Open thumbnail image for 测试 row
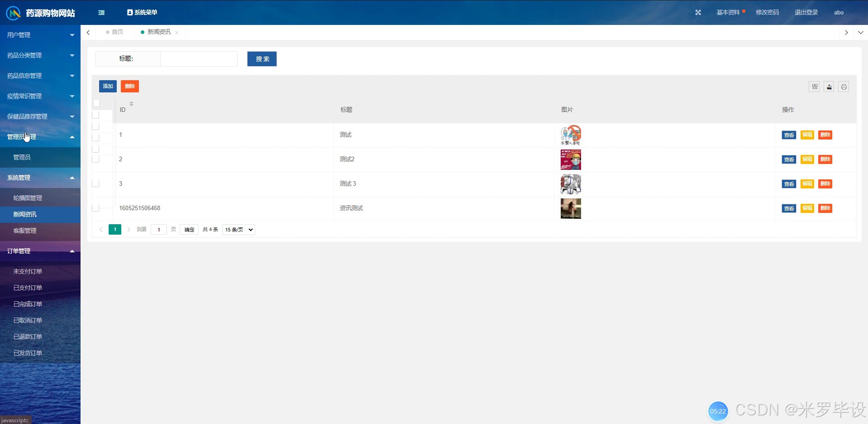The width and height of the screenshot is (868, 424). (571, 135)
